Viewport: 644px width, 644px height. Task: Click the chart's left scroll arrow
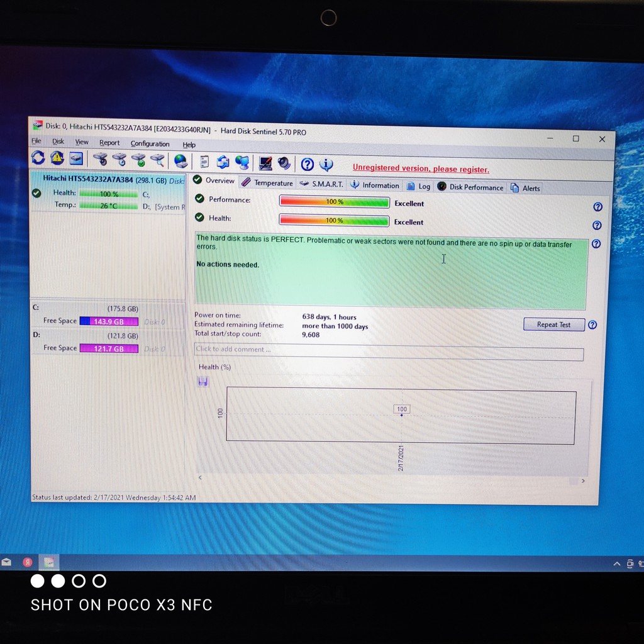click(x=200, y=477)
